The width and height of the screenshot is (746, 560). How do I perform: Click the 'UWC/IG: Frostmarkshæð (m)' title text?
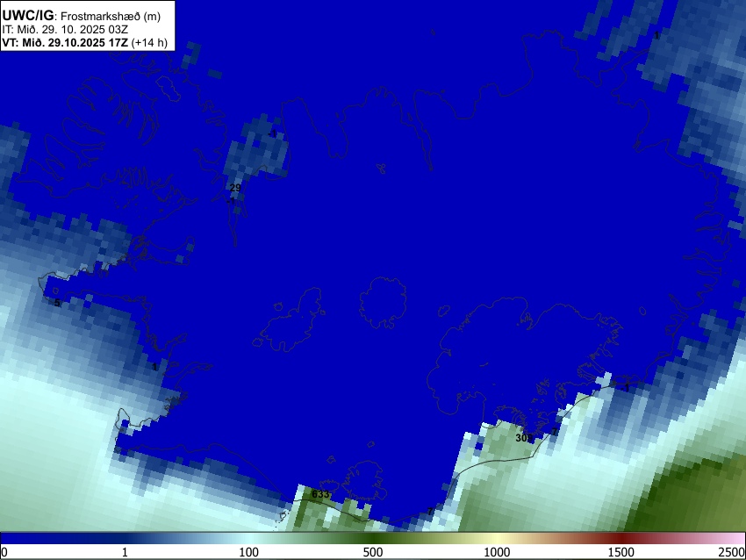click(x=82, y=16)
